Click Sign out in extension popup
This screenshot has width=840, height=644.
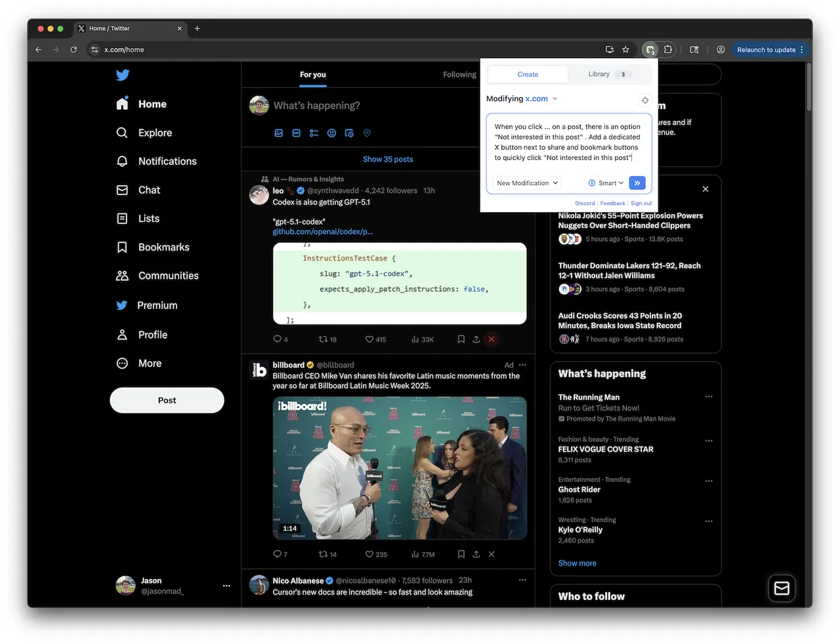641,204
